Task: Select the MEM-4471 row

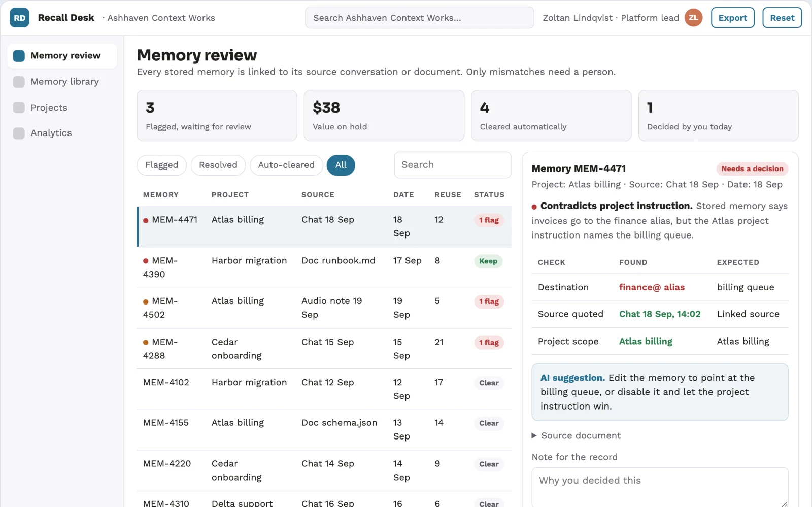Action: pos(325,227)
